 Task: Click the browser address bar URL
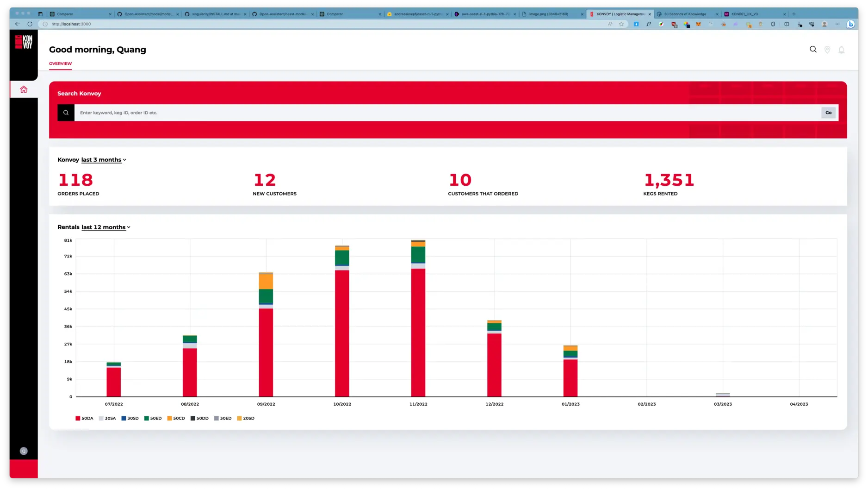(71, 24)
